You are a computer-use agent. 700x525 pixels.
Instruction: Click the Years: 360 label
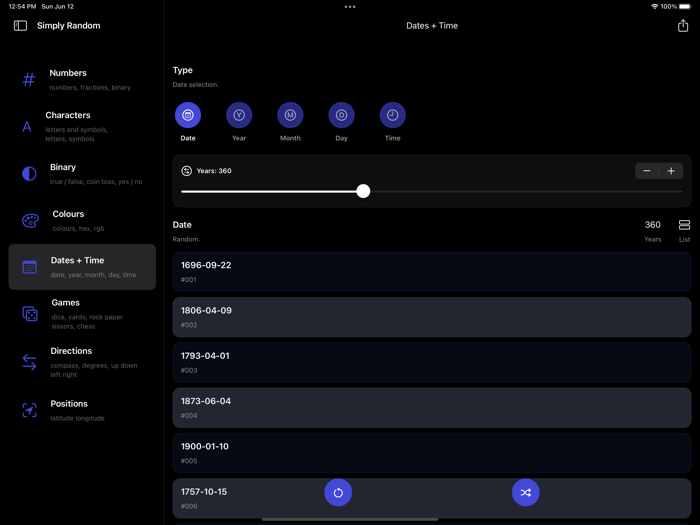214,171
